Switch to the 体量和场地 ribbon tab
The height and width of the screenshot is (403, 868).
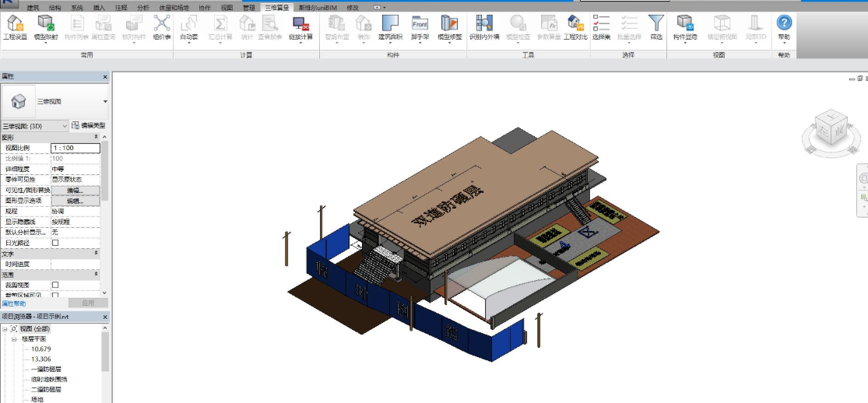point(174,8)
